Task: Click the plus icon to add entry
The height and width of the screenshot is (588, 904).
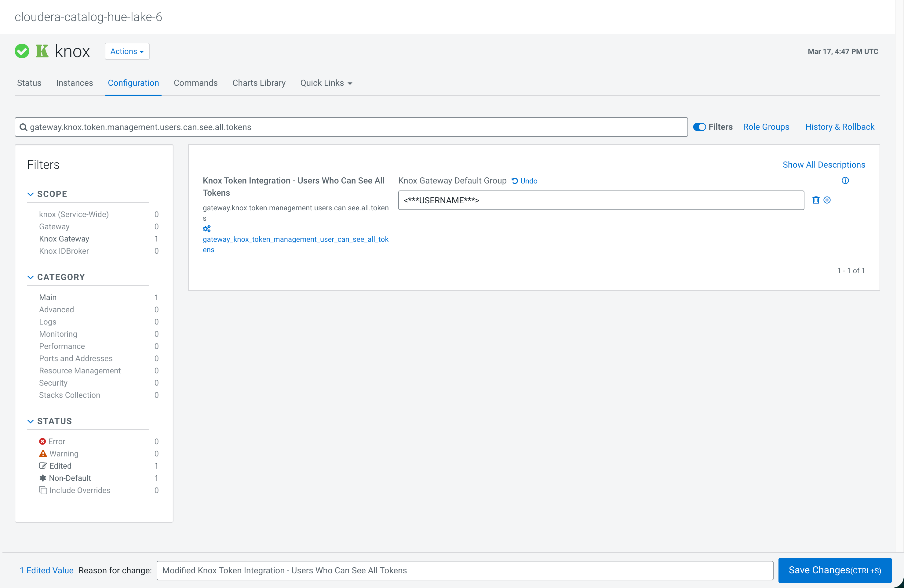Action: click(827, 200)
